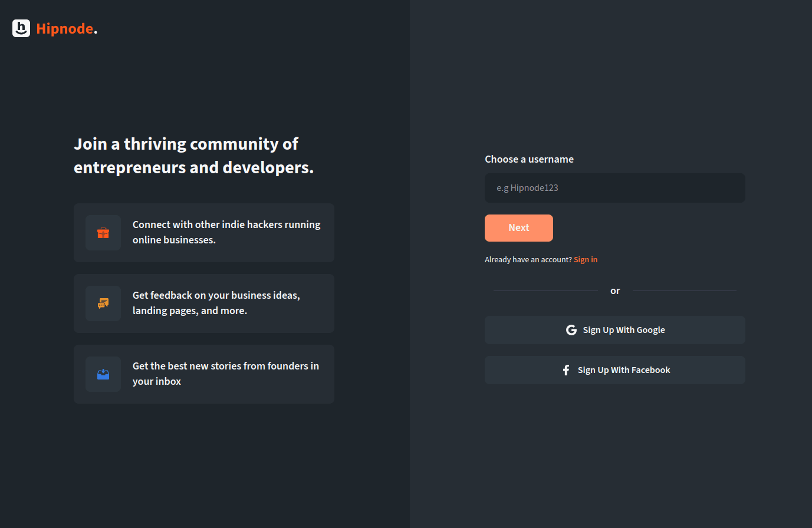Viewport: 812px width, 528px height.
Task: Click the 'Sign Up With Google' text
Action: pos(623,330)
